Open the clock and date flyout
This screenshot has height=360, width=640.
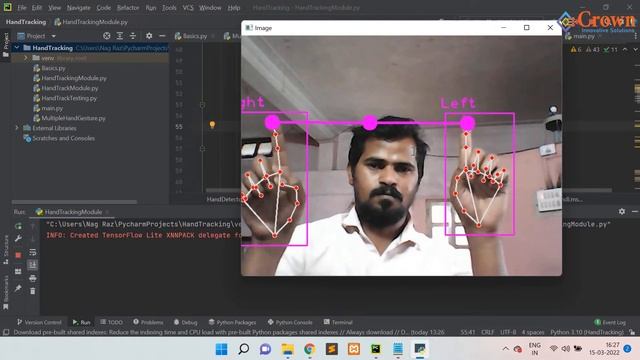pyautogui.click(x=604, y=349)
